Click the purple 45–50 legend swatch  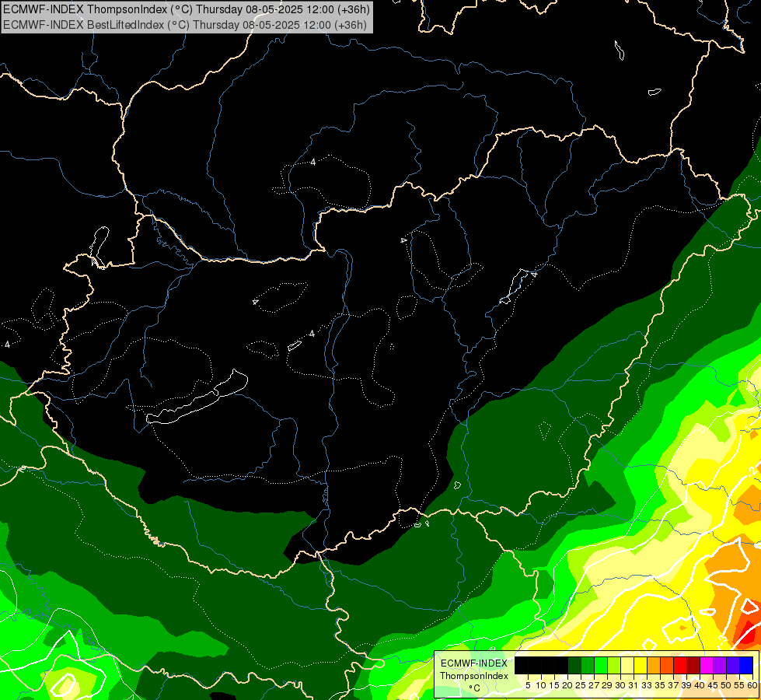tap(720, 665)
